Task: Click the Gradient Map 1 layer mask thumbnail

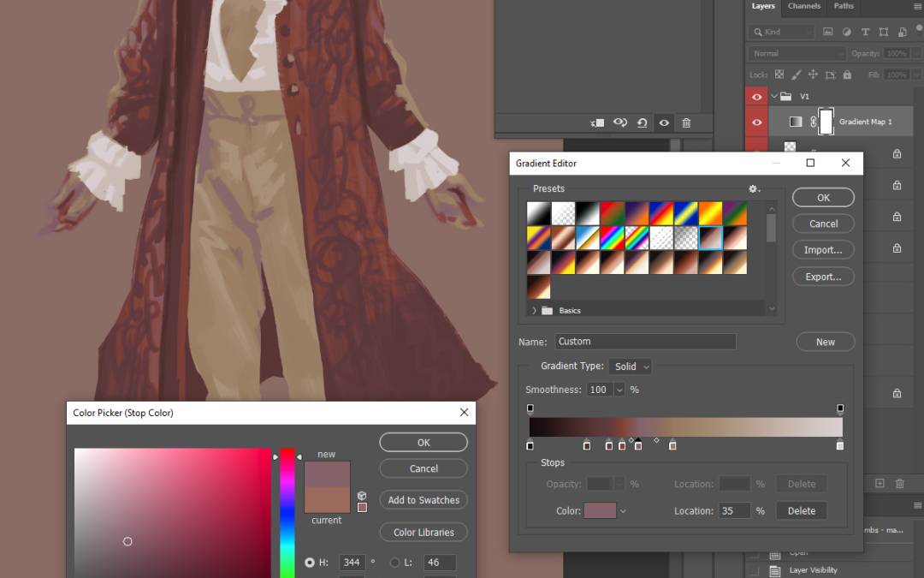Action: pyautogui.click(x=826, y=122)
